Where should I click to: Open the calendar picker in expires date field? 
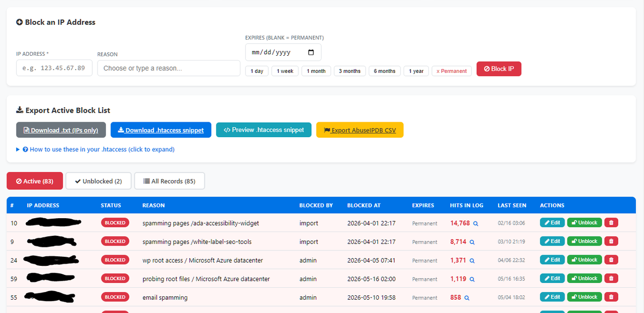coord(311,53)
